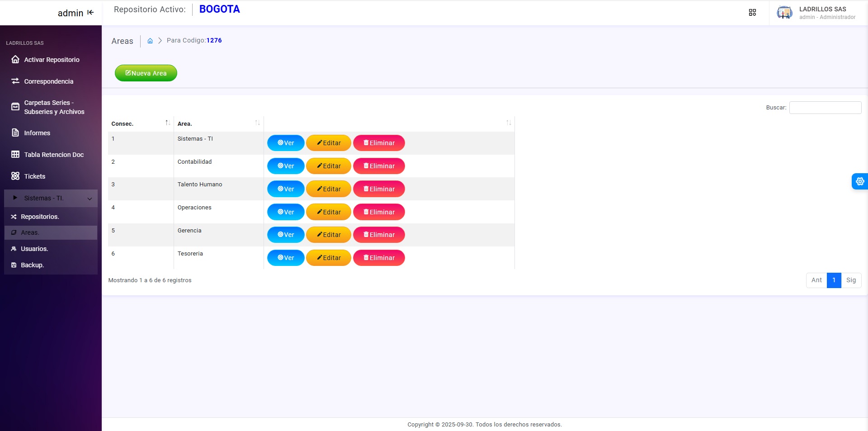
Task: Open the apps grid icon in the header
Action: coord(752,12)
